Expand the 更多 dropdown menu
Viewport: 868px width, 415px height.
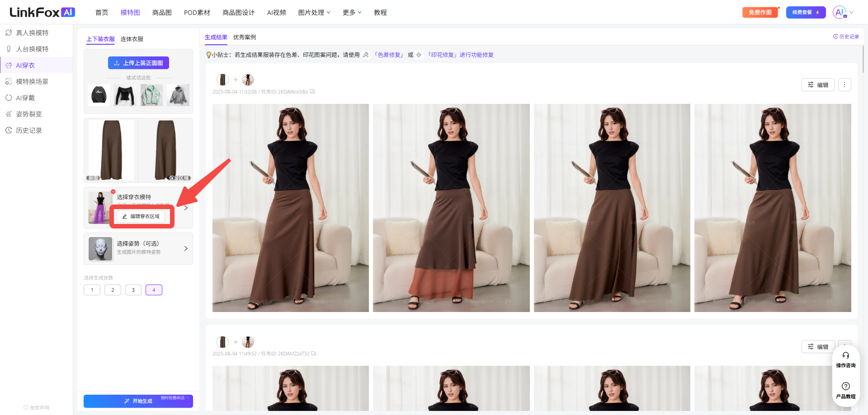pos(352,13)
